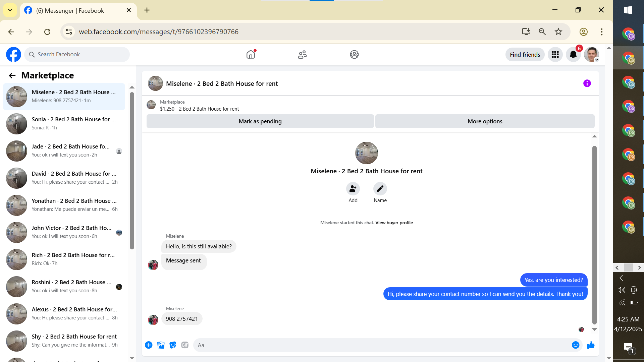The image size is (644, 362).
Task: Click the $1,250 listing summary text
Action: pos(199,109)
